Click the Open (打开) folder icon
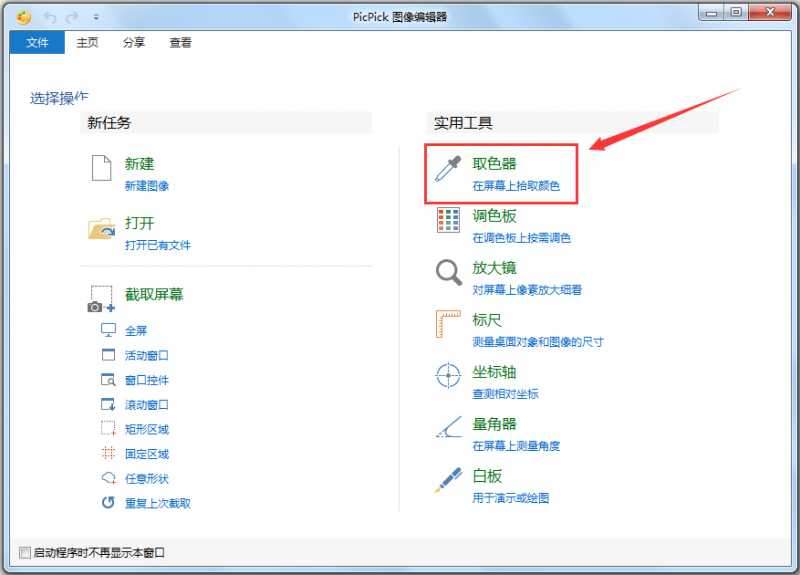The width and height of the screenshot is (800, 575). [x=101, y=229]
